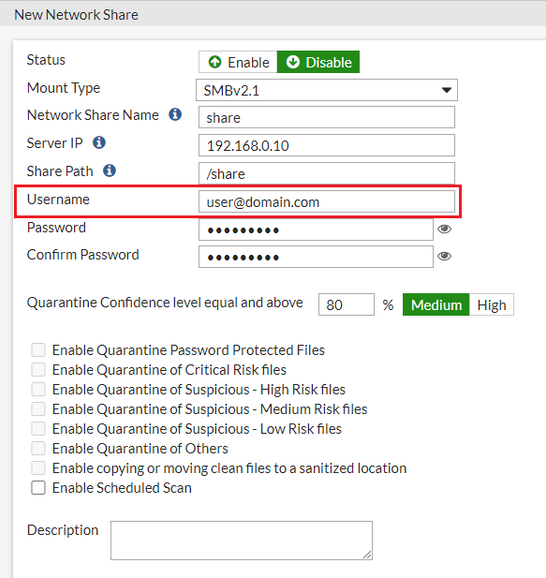
Task: Open the Mount Type dropdown
Action: click(x=327, y=90)
